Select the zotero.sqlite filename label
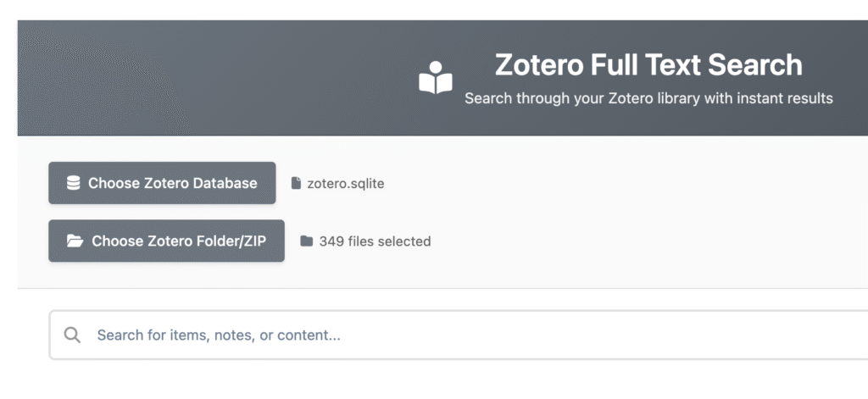Viewport: 868px width, 399px height. click(x=345, y=183)
